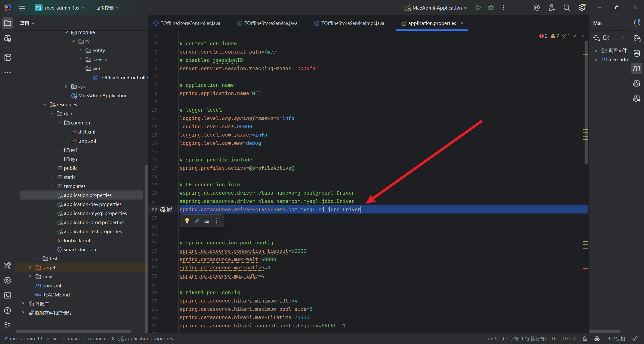Open the Notifications bell icon
Viewport: 644px width, 344px height.
tap(636, 23)
